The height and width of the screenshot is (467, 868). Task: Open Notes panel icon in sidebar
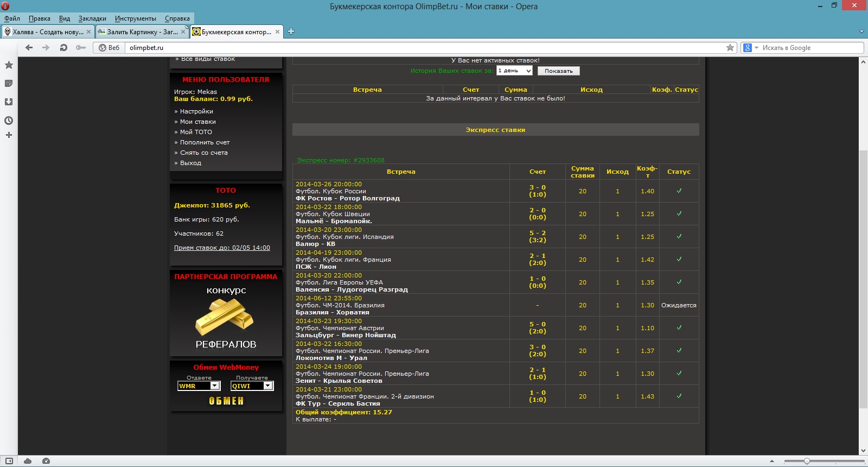9,84
